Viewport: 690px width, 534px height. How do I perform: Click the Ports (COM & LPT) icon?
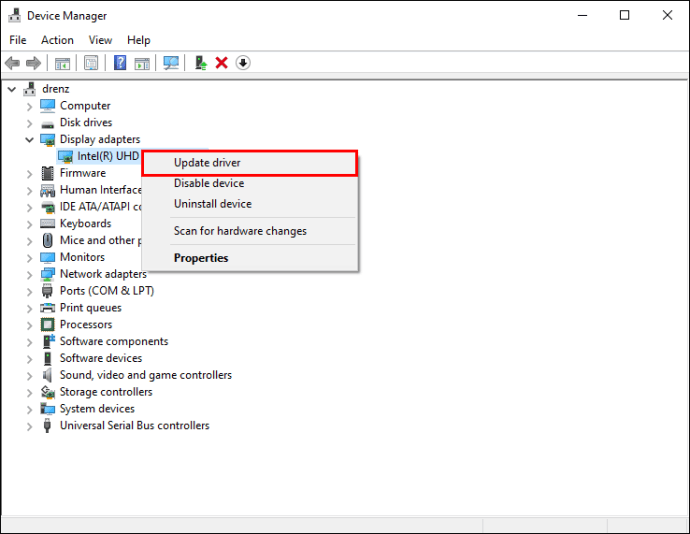47,291
